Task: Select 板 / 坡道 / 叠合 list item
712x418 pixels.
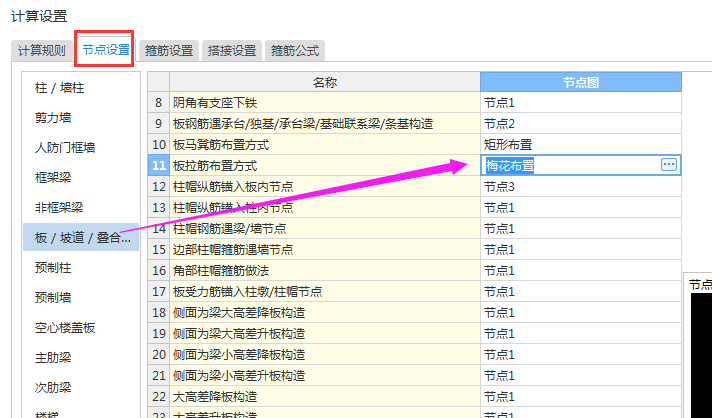Action: (81, 237)
